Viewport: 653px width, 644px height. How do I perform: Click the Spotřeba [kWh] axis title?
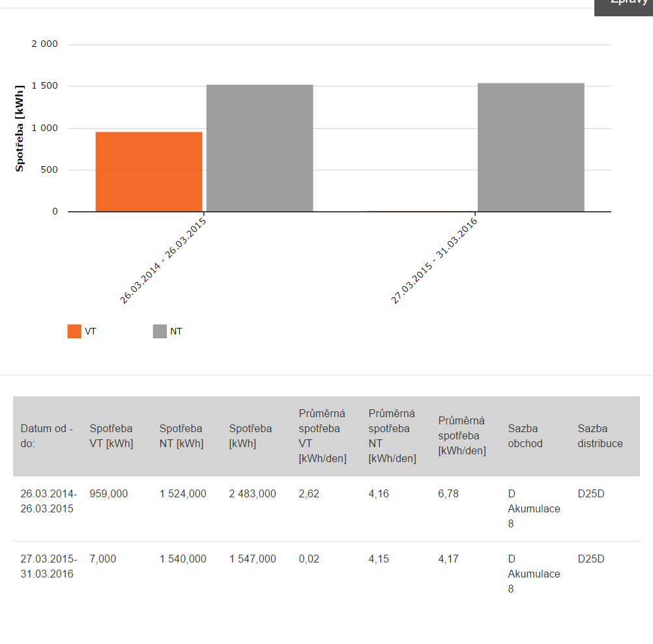tap(19, 128)
